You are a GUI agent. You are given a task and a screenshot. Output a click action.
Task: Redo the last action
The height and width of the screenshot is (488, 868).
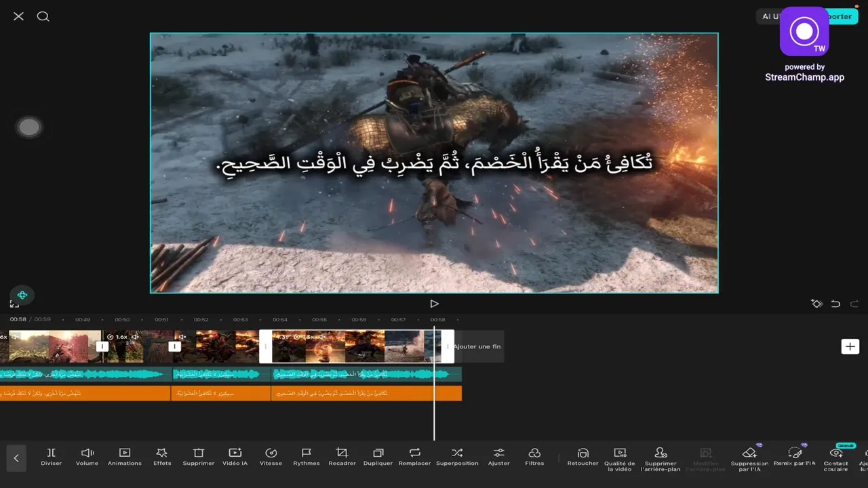tap(854, 304)
